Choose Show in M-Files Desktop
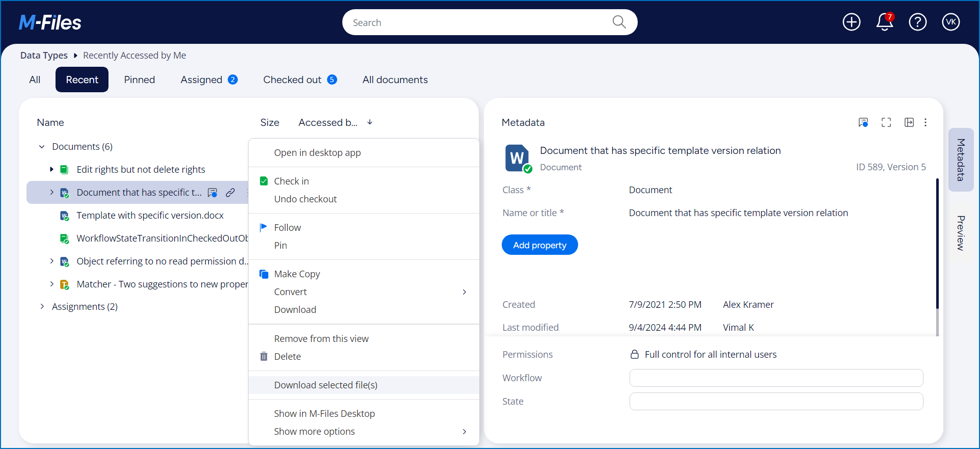The image size is (980, 449). [364, 414]
